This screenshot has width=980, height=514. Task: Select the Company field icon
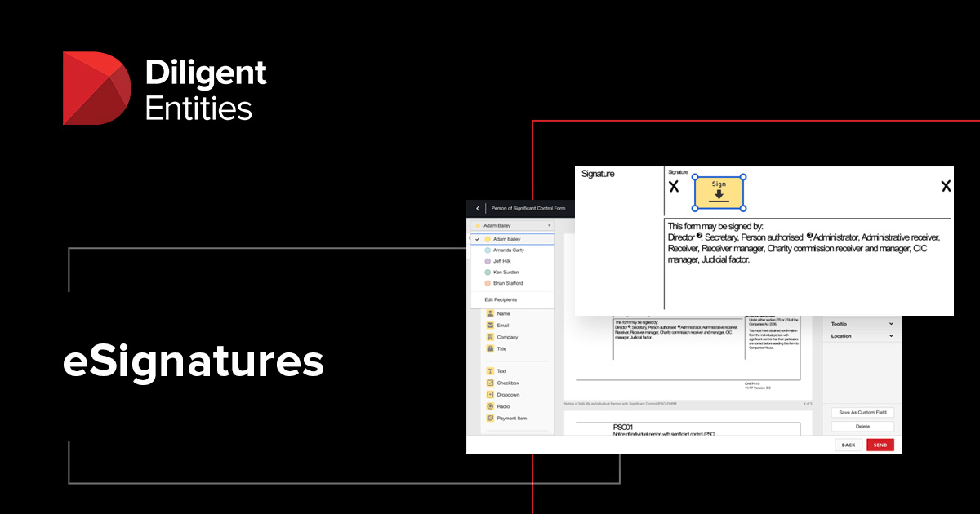[x=490, y=337]
